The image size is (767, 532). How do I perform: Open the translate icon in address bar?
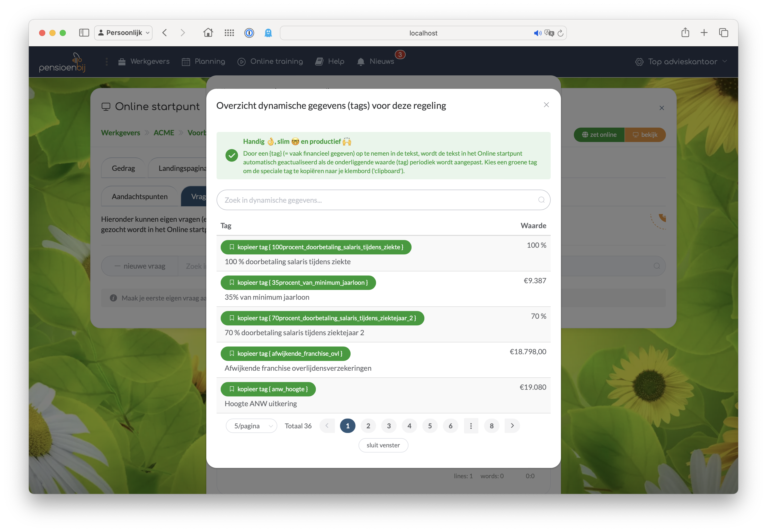point(549,33)
